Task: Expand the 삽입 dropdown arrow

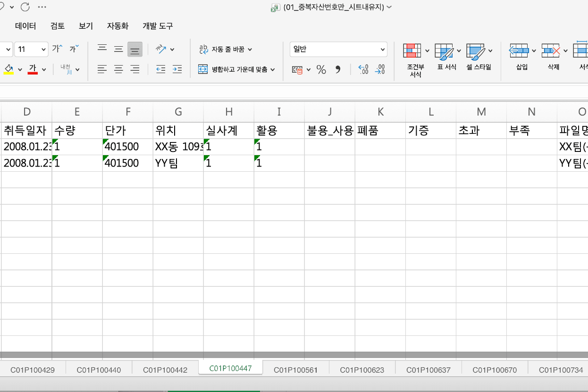Action: (534, 51)
